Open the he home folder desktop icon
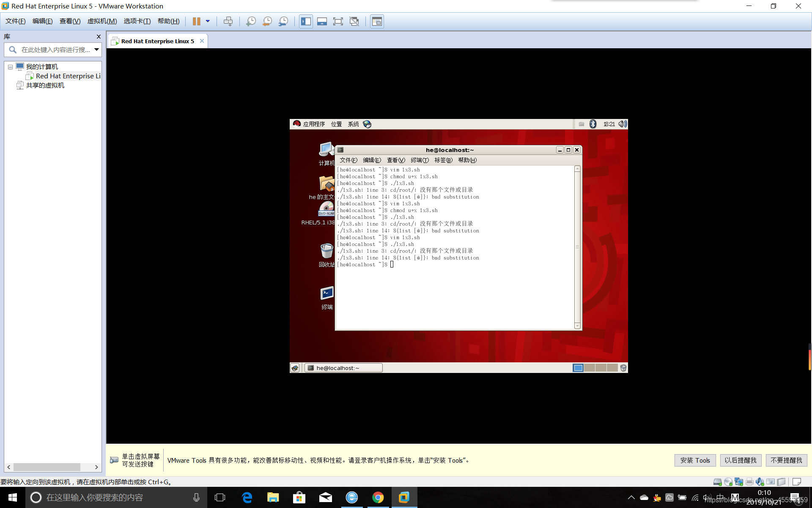812x508 pixels. click(x=326, y=188)
